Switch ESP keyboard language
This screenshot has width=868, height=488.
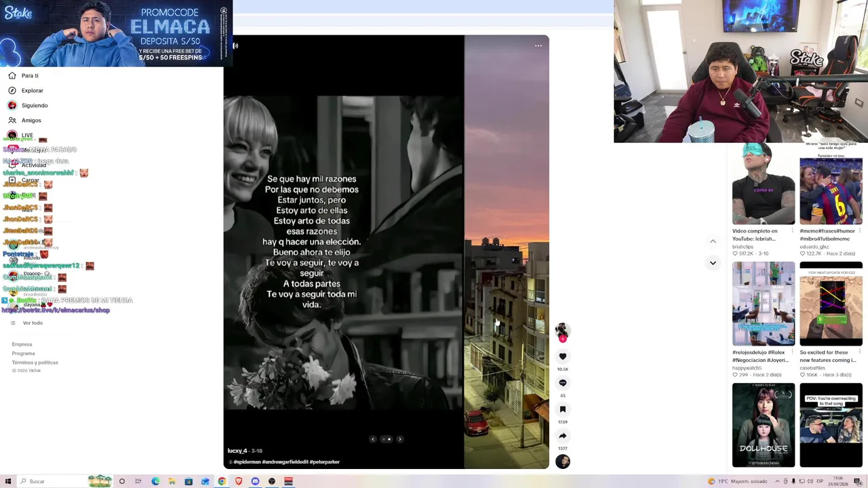coord(820,481)
